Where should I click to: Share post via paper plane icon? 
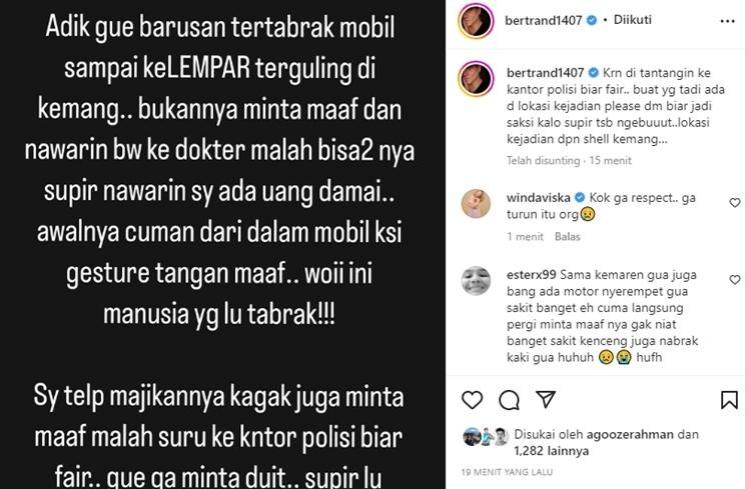point(546,400)
